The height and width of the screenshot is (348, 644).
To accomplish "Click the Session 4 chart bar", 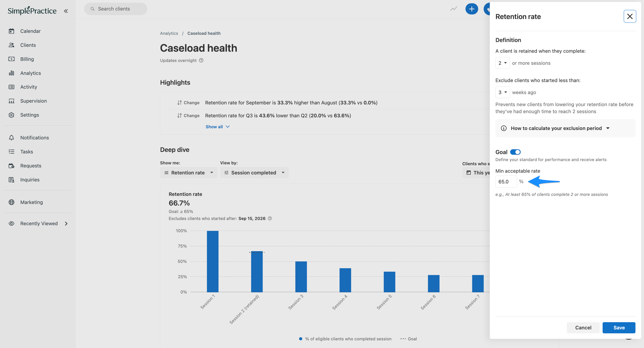I will [x=345, y=280].
